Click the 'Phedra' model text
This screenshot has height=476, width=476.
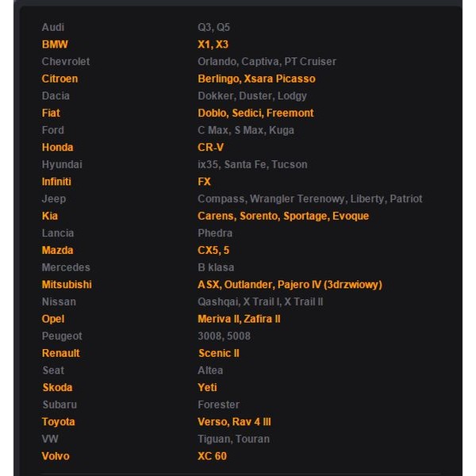pos(215,233)
